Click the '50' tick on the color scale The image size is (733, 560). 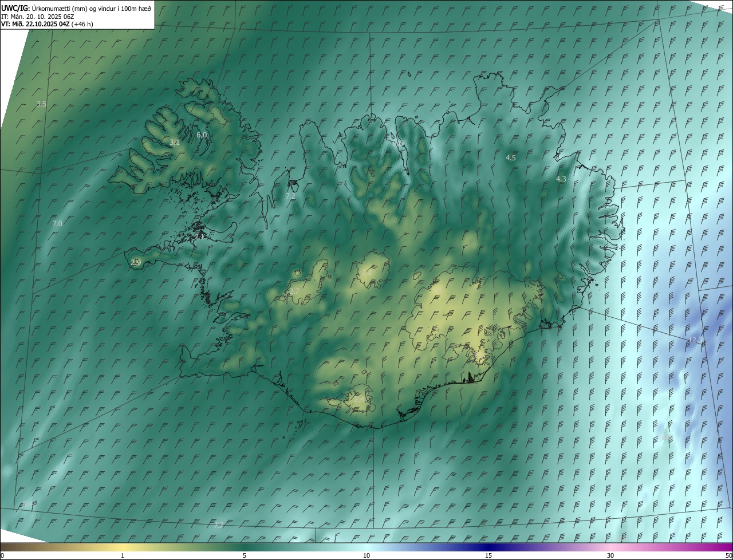pos(728,555)
